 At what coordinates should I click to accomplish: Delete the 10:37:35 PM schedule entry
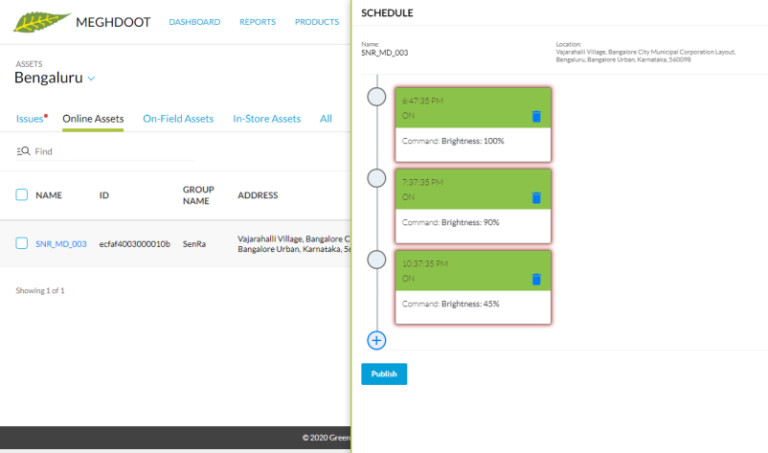(x=536, y=279)
